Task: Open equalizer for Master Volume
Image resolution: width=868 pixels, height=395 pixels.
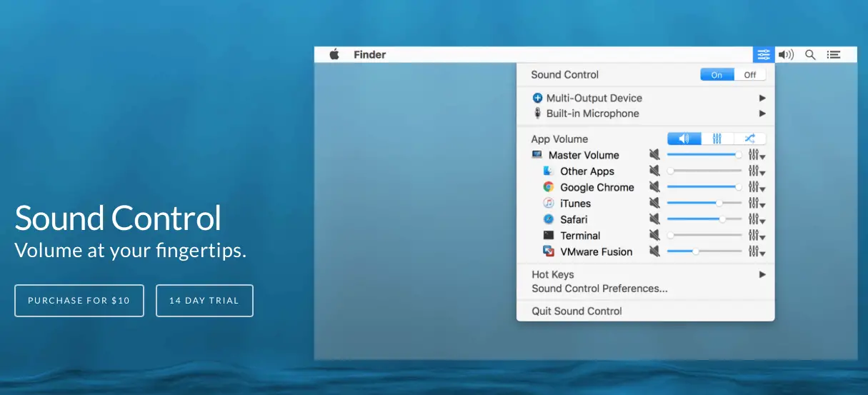Action: point(757,155)
